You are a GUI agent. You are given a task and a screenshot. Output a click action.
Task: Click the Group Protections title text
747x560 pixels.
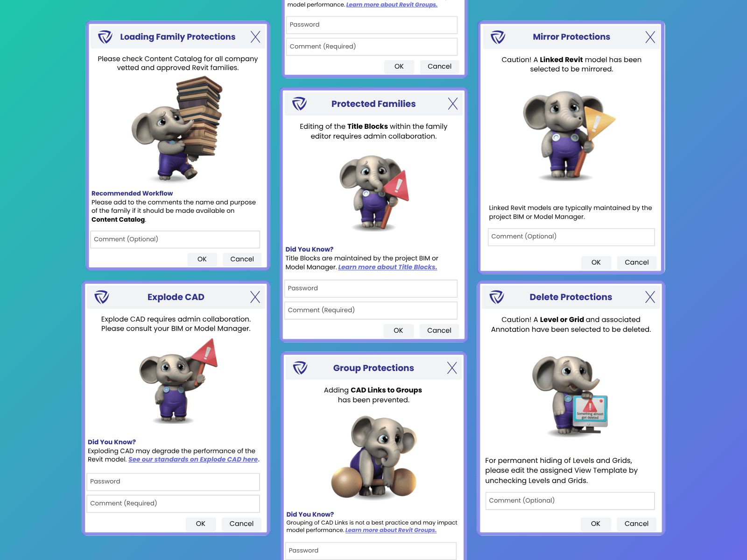pos(373,368)
